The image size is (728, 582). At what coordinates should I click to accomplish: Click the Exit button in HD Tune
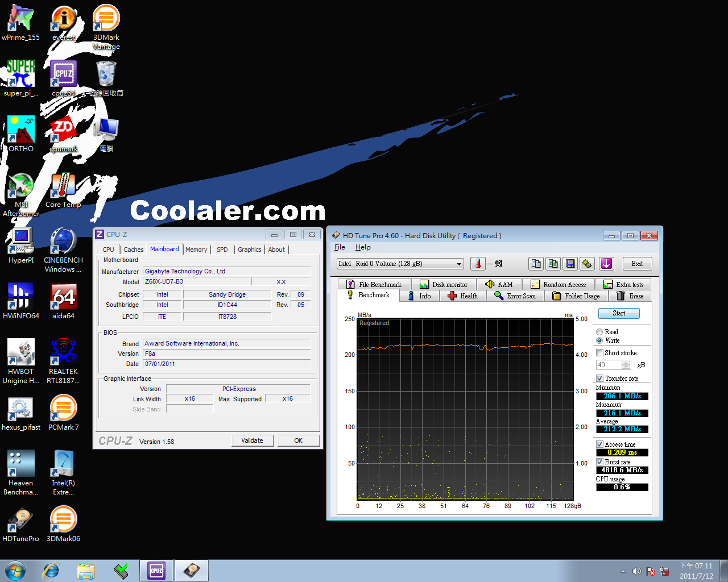click(637, 264)
